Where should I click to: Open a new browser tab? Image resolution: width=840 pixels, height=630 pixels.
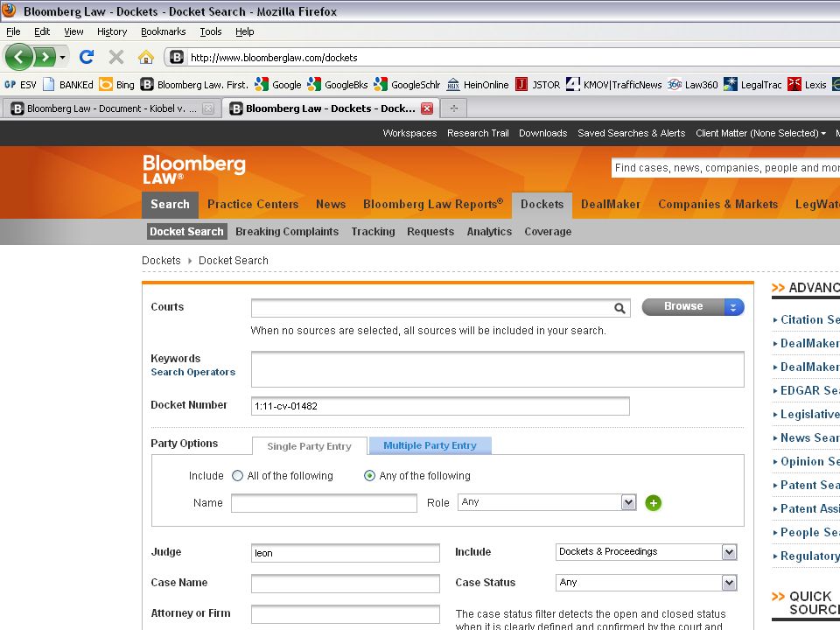click(454, 108)
